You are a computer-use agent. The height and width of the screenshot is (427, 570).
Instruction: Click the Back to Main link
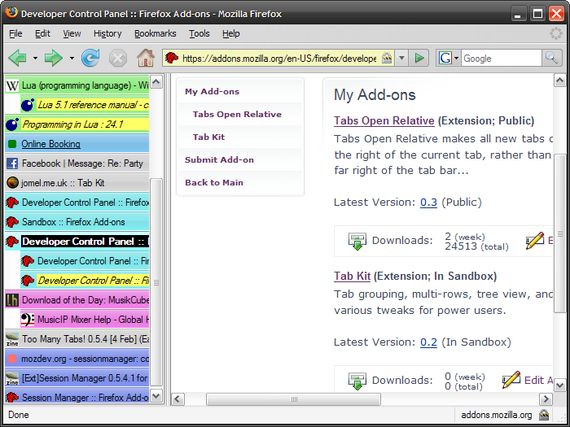tap(214, 183)
